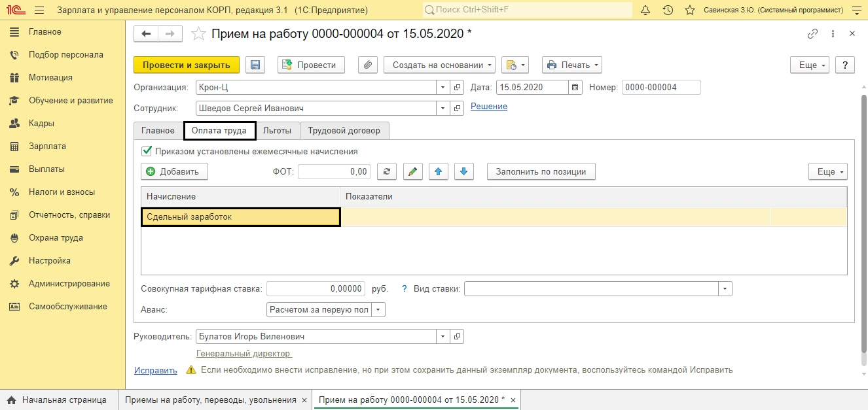Click the Номер input field
Screen dimensions: 868x410
point(661,88)
